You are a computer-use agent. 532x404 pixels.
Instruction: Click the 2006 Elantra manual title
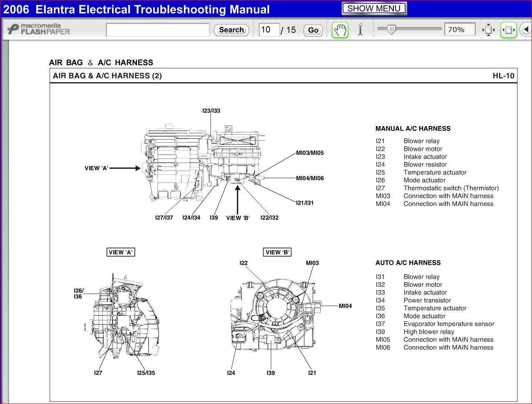137,9
